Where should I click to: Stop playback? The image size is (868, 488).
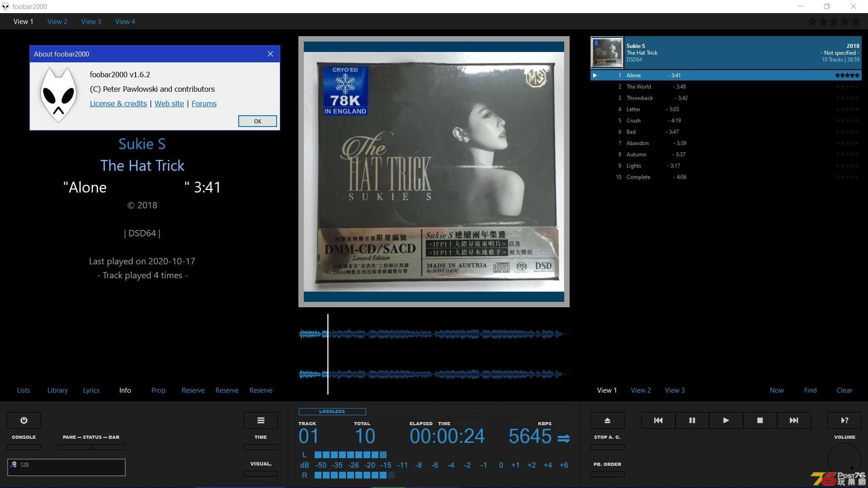click(760, 420)
